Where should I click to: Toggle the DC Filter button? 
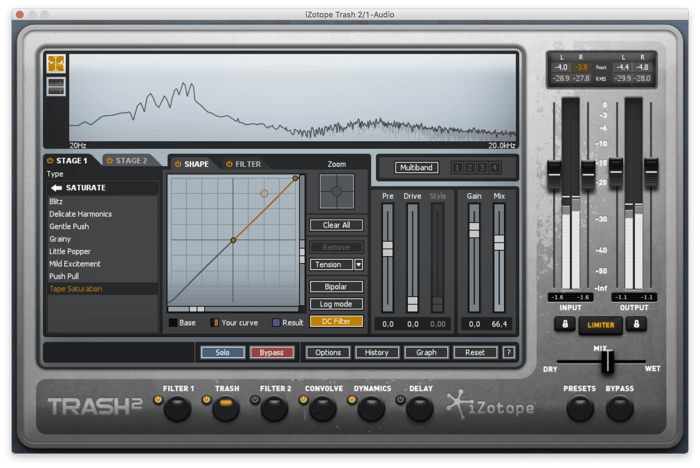tap(336, 321)
